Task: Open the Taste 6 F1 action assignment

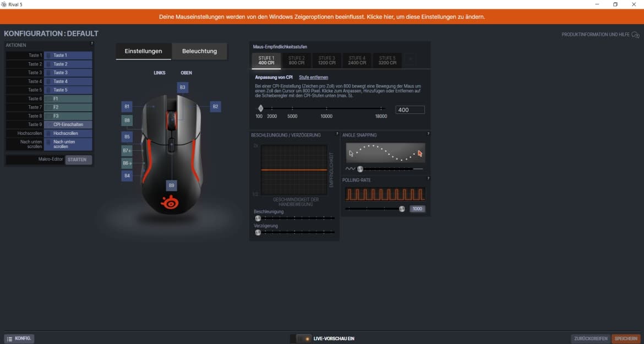Action: [68, 99]
